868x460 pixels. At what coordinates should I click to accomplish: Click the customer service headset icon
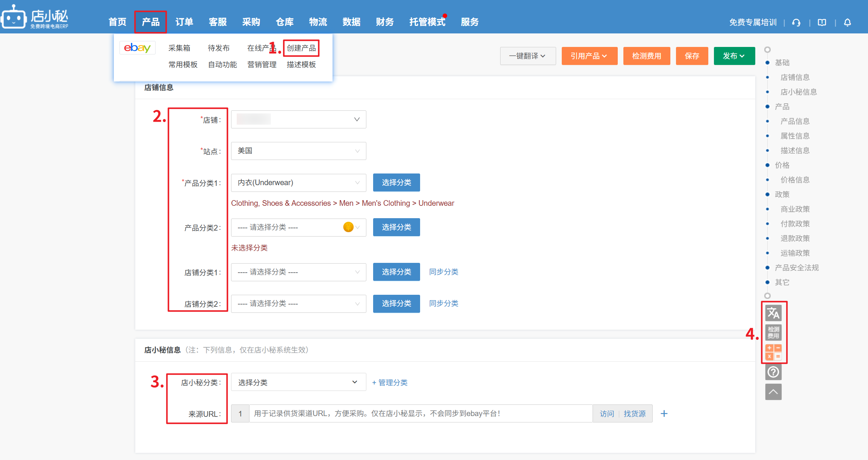[x=796, y=23]
